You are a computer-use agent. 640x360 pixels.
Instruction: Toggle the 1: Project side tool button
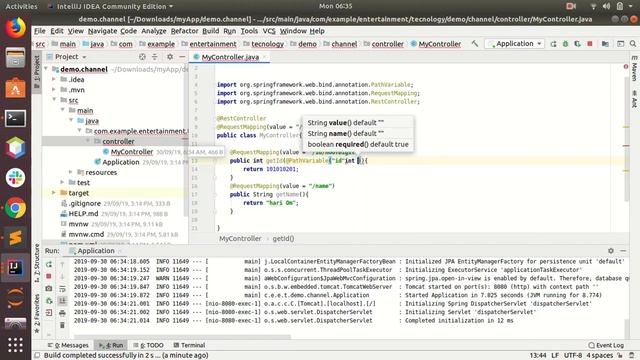37,72
